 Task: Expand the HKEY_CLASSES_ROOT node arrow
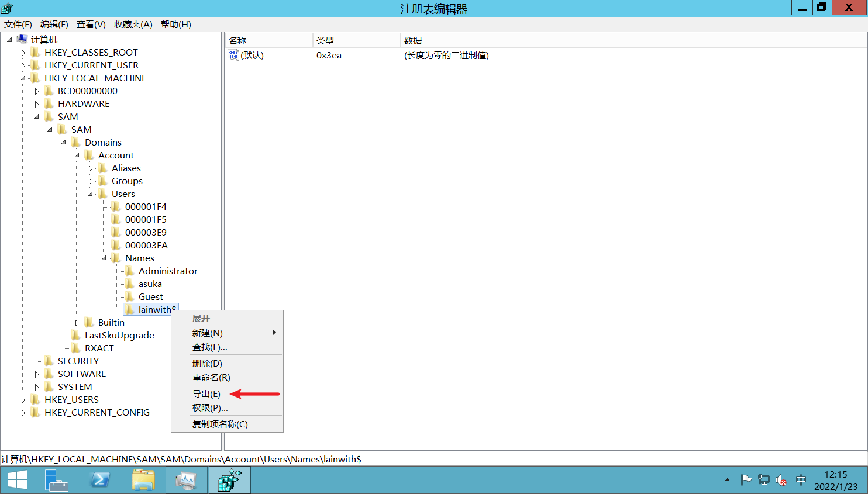point(23,52)
